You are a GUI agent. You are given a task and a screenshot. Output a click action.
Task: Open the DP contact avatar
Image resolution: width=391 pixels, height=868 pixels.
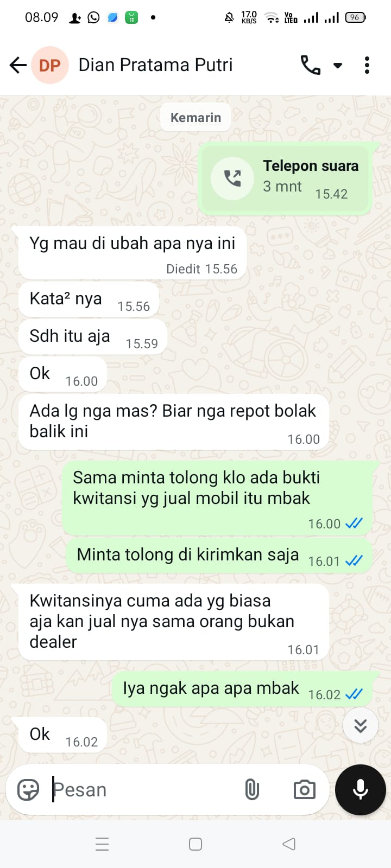pos(50,65)
